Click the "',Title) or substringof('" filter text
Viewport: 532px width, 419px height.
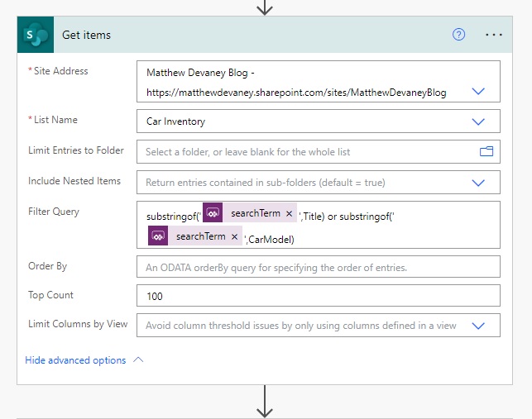(347, 217)
